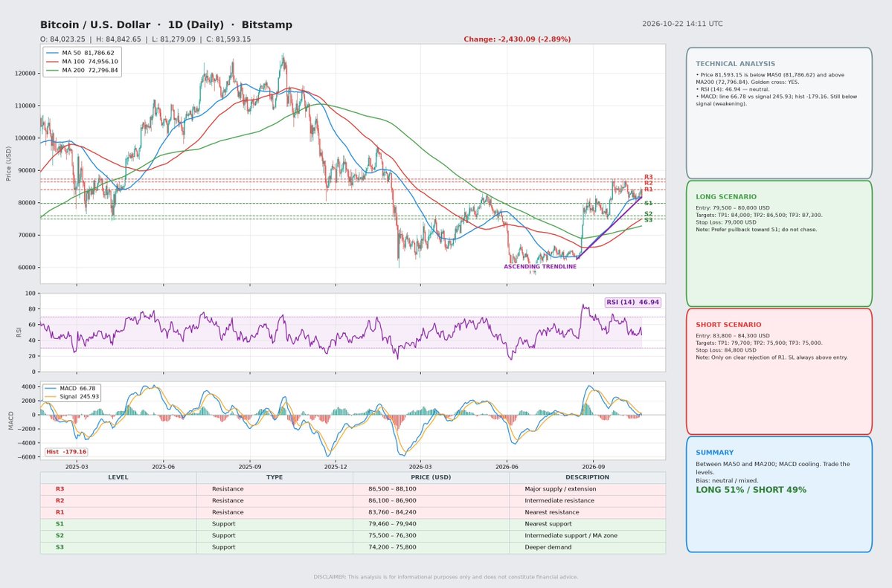Image resolution: width=892 pixels, height=588 pixels.
Task: Click the Bitcoin / U.S. Dollar chart title
Action: pyautogui.click(x=166, y=25)
